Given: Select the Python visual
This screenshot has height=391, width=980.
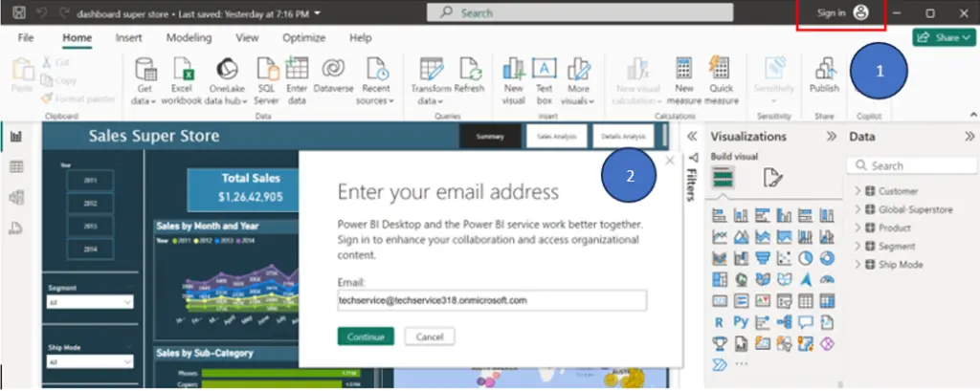Looking at the screenshot, I should point(741,322).
